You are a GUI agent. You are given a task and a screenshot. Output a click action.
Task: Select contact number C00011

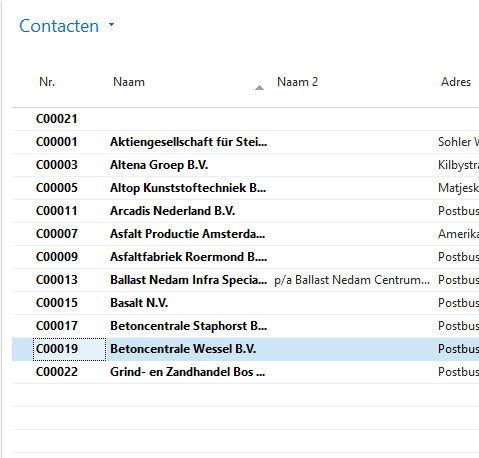click(57, 211)
